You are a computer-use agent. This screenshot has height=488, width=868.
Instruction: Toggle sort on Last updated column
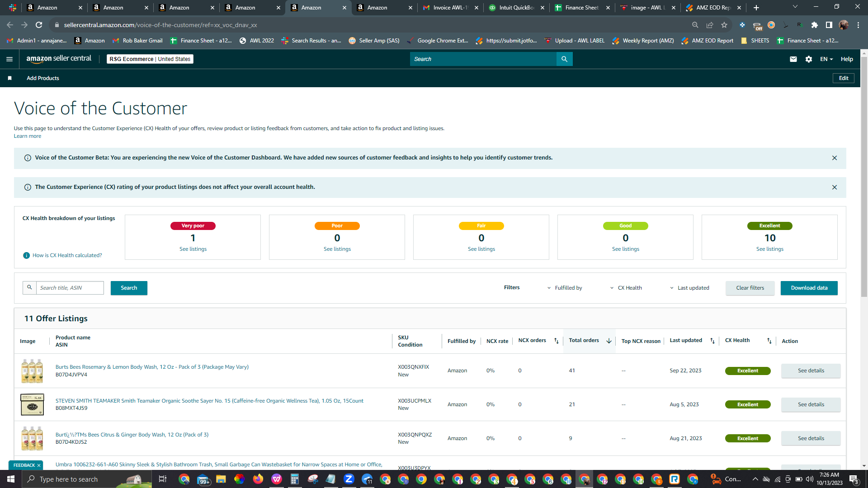click(x=712, y=341)
